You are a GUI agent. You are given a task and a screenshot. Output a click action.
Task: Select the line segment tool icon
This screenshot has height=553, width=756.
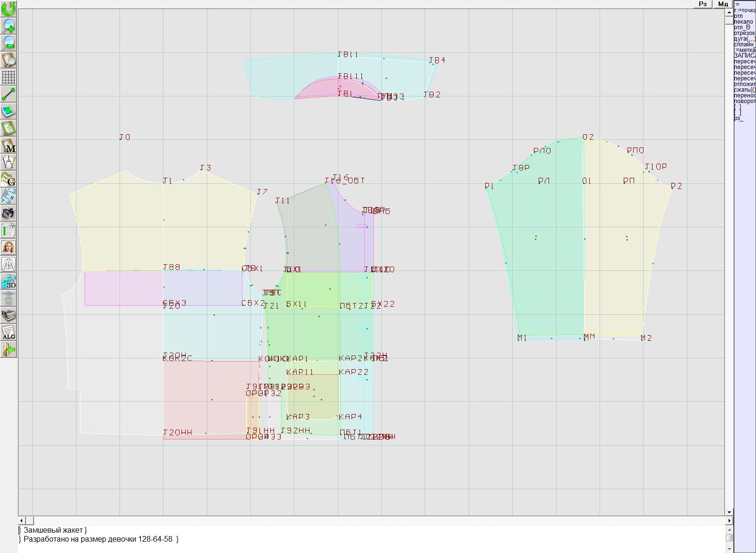click(9, 94)
